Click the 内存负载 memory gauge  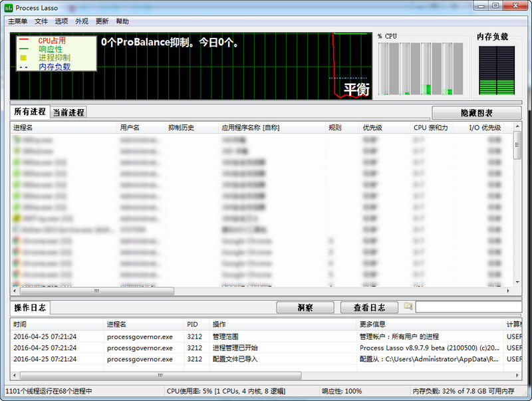[497, 70]
